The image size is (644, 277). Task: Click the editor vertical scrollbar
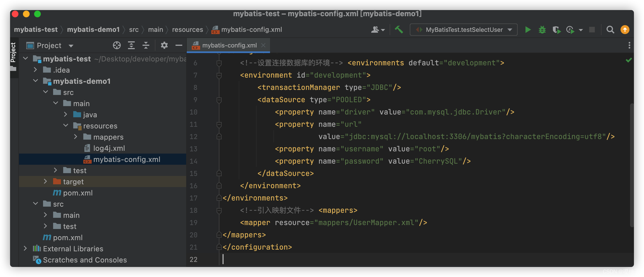tap(631, 165)
